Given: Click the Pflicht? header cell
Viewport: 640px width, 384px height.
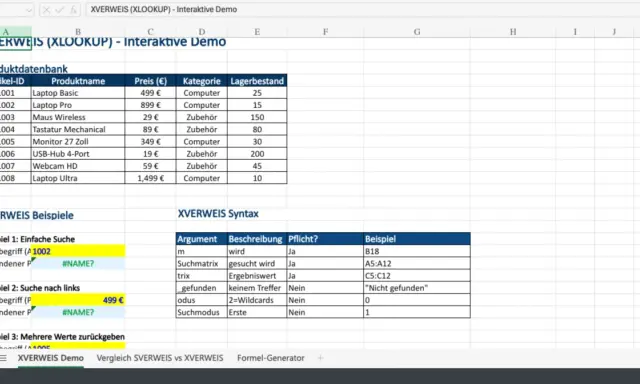Looking at the screenshot, I should (325, 239).
